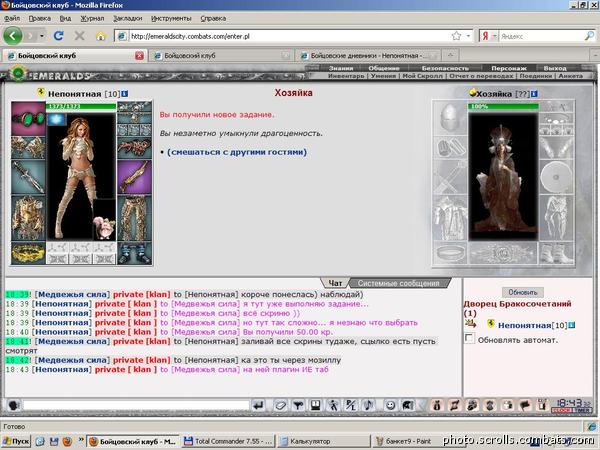
Task: Click the blue boots item slot
Action: point(134,253)
